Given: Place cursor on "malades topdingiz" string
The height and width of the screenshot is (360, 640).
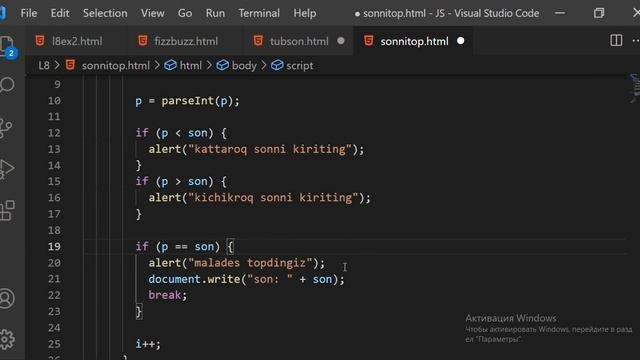Looking at the screenshot, I should point(250,263).
